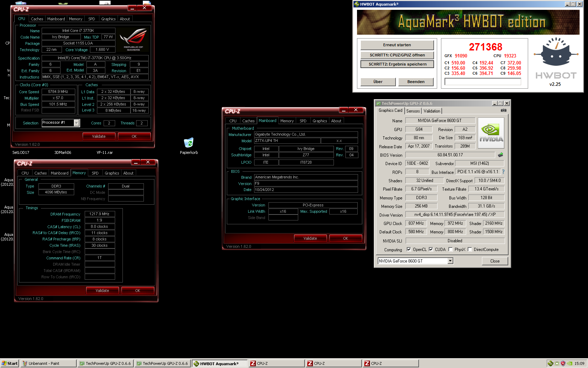Toggle the PhysX checkbox
588x368 pixels.
(450, 250)
